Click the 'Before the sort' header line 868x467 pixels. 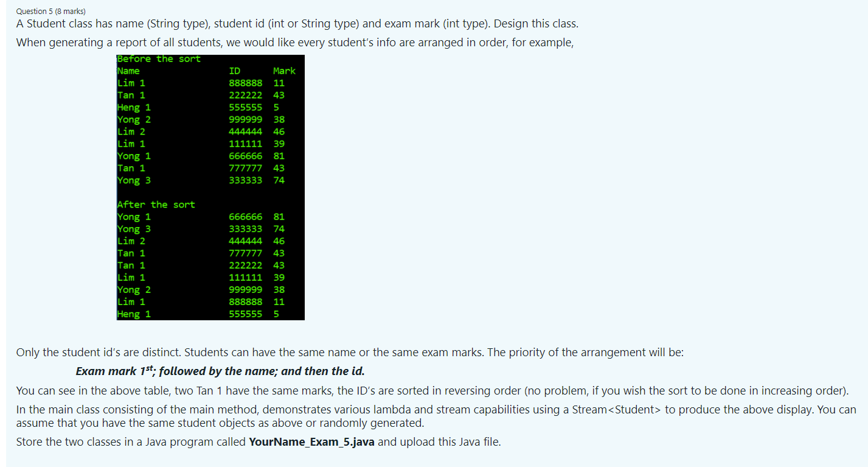coord(159,58)
